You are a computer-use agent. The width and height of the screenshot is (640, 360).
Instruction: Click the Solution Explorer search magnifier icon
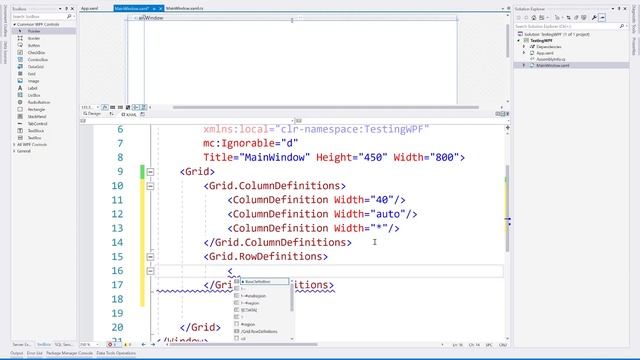point(622,26)
